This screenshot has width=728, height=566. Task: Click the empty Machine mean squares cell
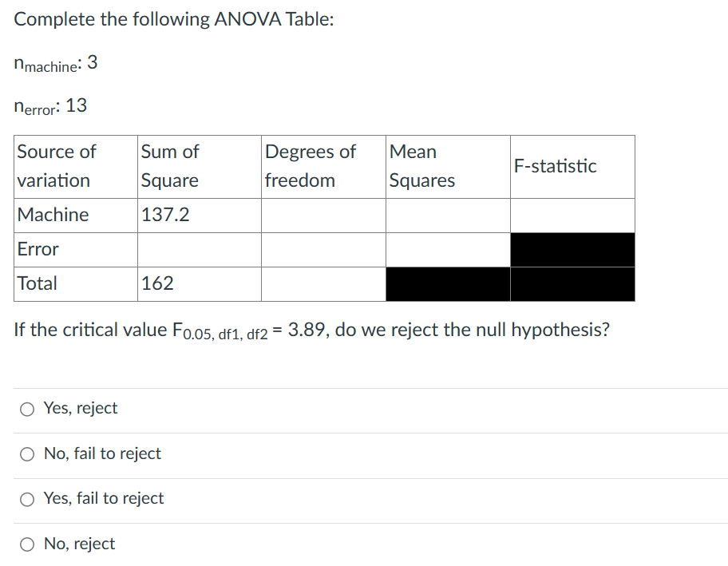click(448, 216)
